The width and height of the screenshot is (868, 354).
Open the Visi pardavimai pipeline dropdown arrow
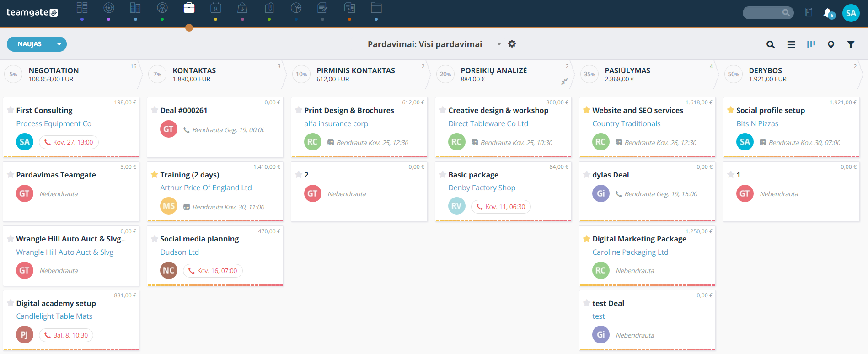[499, 44]
